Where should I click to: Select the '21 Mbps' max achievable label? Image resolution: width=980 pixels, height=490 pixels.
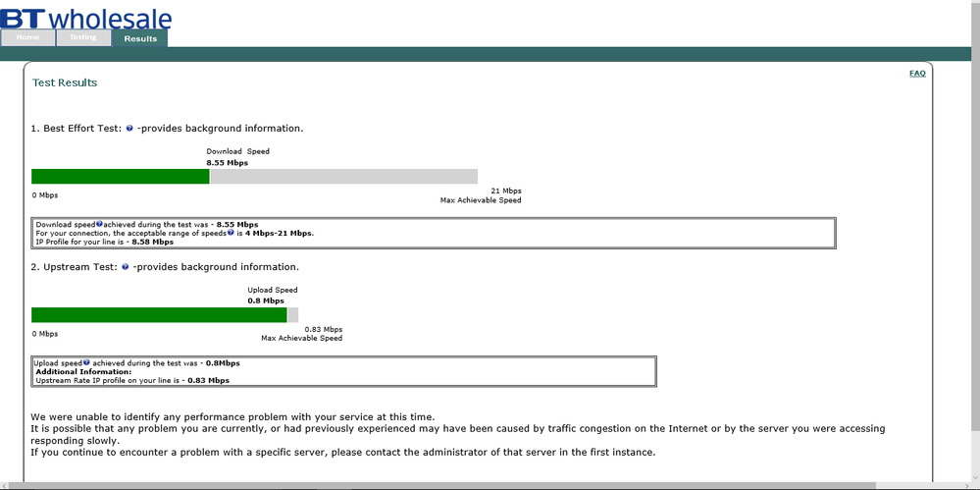click(x=506, y=191)
